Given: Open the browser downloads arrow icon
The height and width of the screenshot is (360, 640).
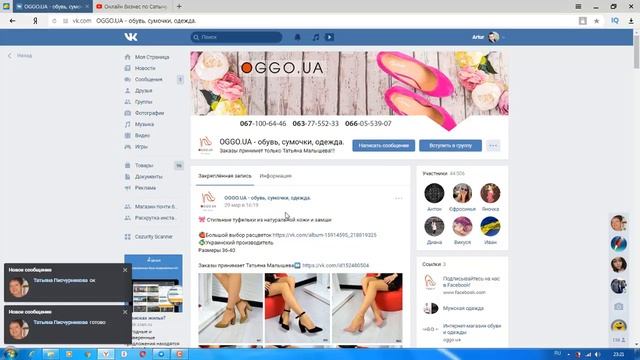Looking at the screenshot, I should click(631, 21).
